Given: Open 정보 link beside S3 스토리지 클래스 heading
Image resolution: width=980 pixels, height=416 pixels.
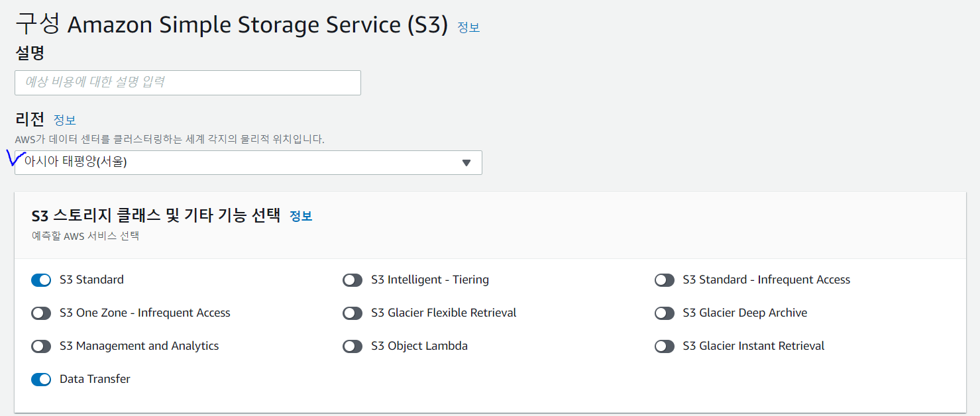Looking at the screenshot, I should 301,216.
